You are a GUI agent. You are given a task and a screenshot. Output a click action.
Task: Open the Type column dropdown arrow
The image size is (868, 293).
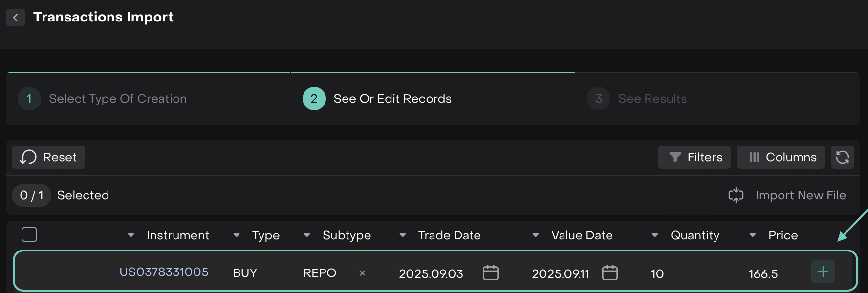click(237, 235)
